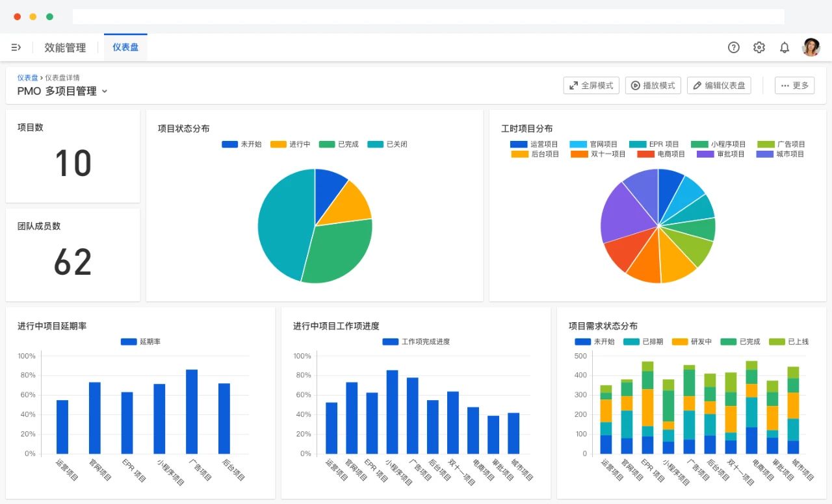
Task: Click 电商项目 red legend color swatch
Action: point(645,155)
